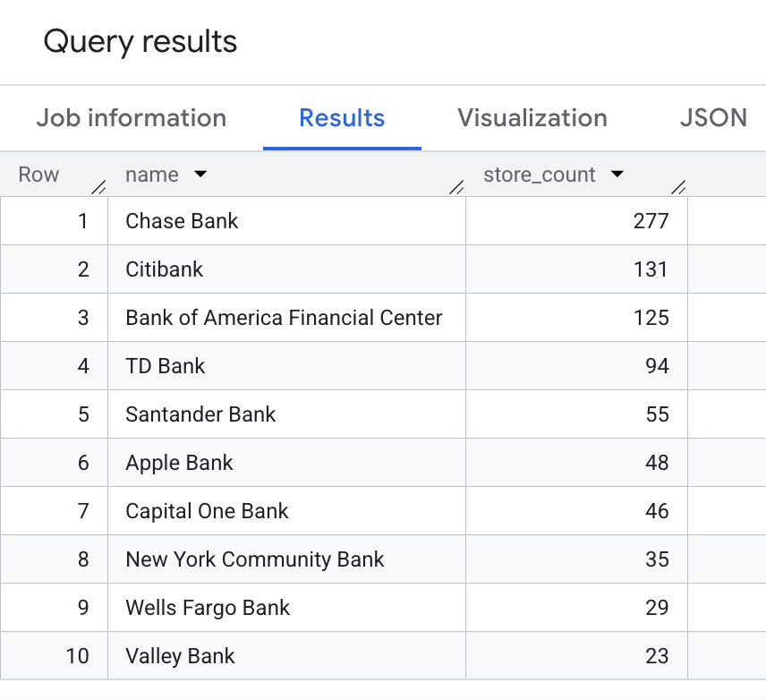Screen dimensions: 766x700
Task: Click the store_count value 277
Action: coord(656,220)
